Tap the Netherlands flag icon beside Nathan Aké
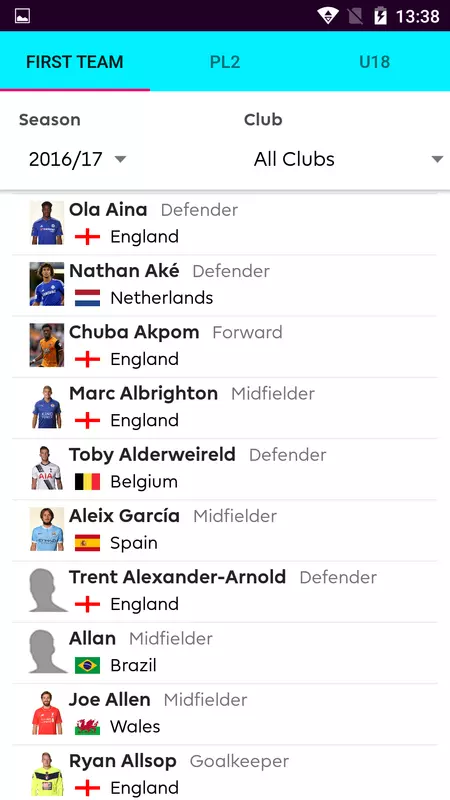 87,298
